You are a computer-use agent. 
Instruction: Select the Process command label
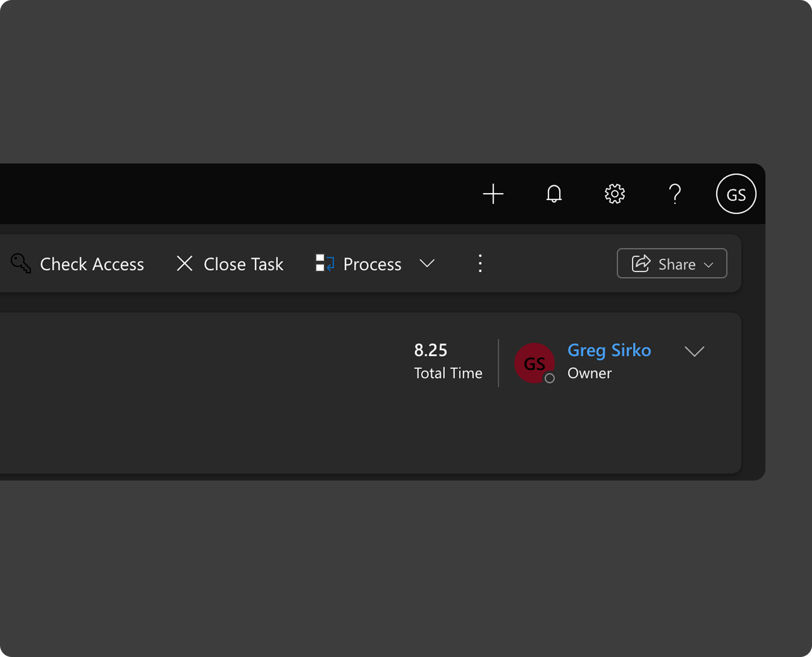[x=372, y=264]
